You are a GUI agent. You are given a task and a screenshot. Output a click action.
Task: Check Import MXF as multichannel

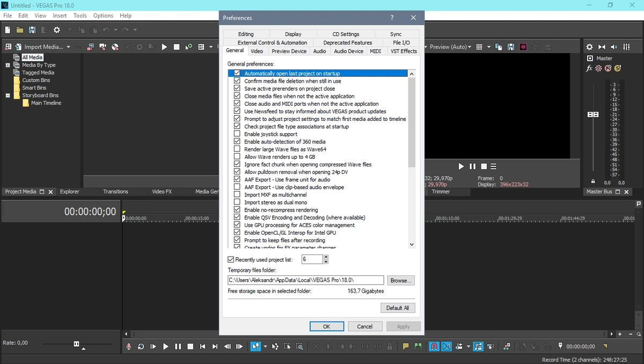click(x=237, y=194)
